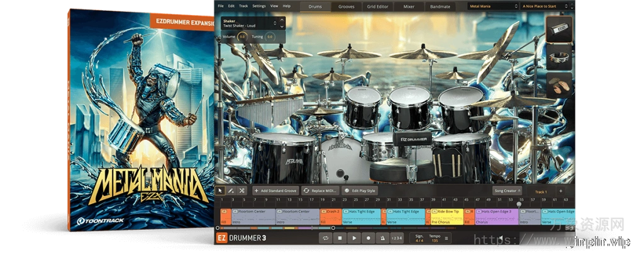Open the View menu

[274, 6]
